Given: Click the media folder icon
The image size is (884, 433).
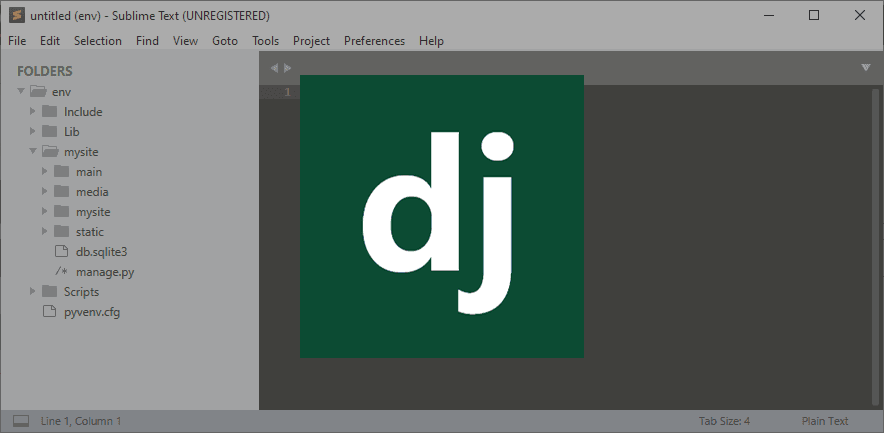Looking at the screenshot, I should click(61, 192).
